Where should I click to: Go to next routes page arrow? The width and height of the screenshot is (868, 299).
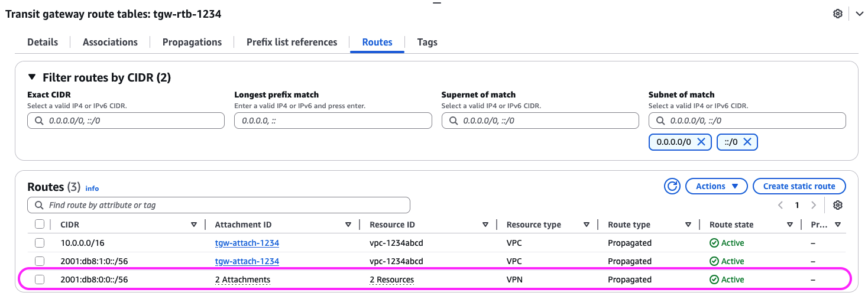tap(814, 205)
